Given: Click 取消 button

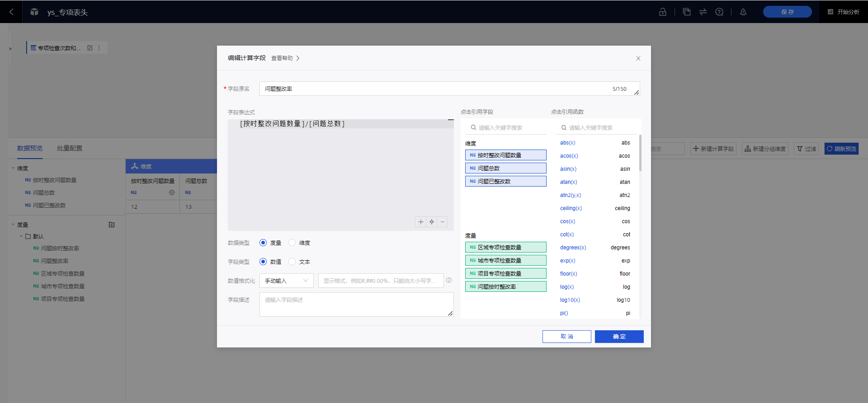Looking at the screenshot, I should [567, 337].
